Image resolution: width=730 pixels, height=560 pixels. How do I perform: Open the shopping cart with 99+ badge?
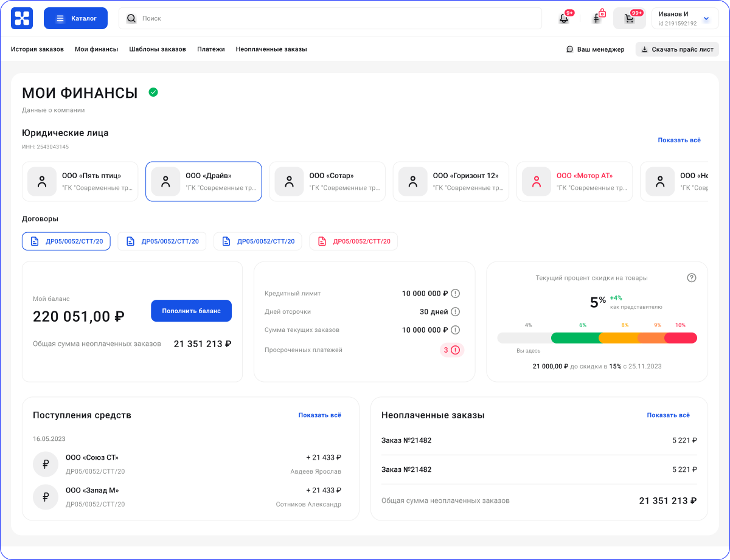629,18
